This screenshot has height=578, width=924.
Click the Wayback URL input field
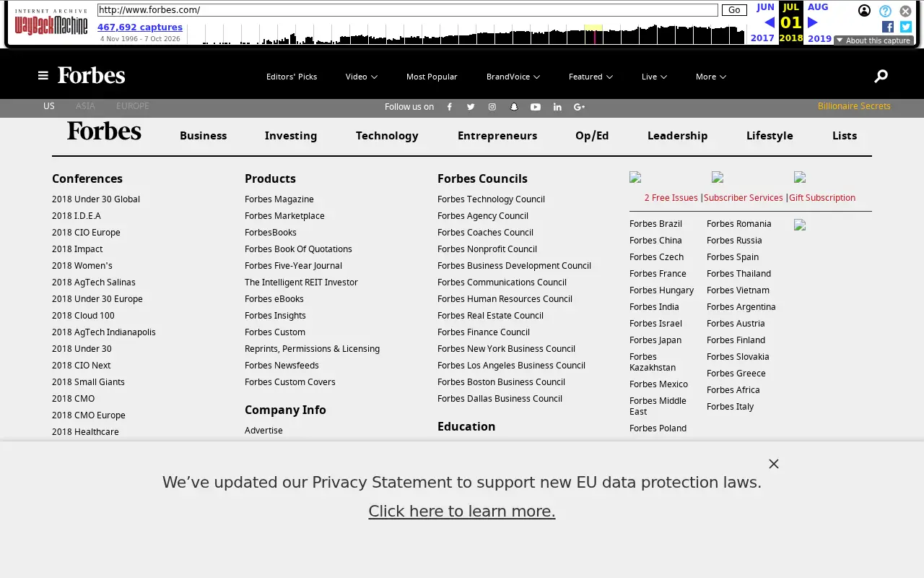[408, 10]
